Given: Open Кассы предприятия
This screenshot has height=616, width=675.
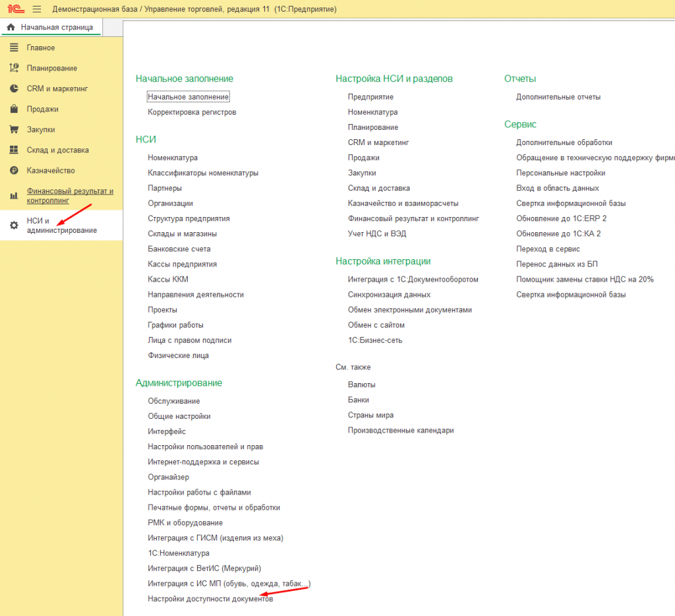Looking at the screenshot, I should (183, 264).
